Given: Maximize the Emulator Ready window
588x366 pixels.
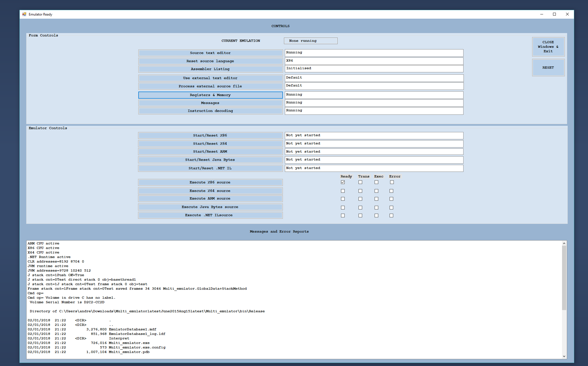Looking at the screenshot, I should [554, 14].
